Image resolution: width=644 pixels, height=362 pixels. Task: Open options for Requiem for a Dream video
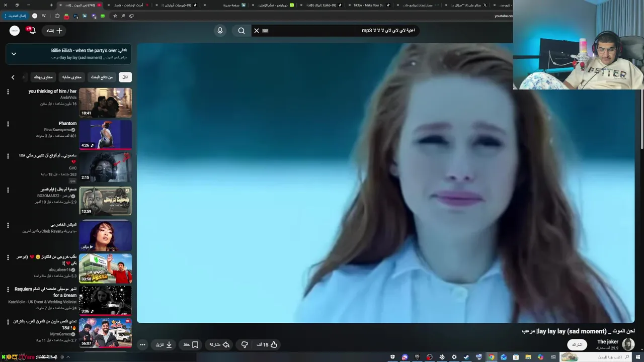[x=8, y=290]
